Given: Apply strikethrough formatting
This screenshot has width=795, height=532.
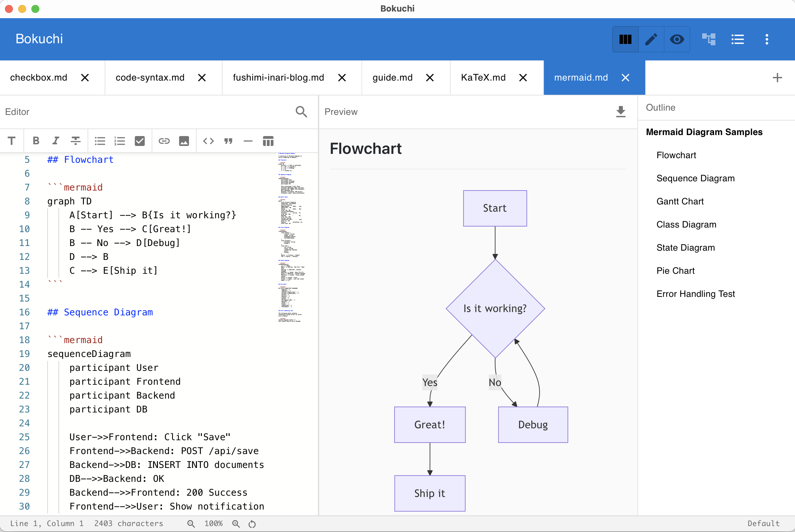Looking at the screenshot, I should point(75,141).
